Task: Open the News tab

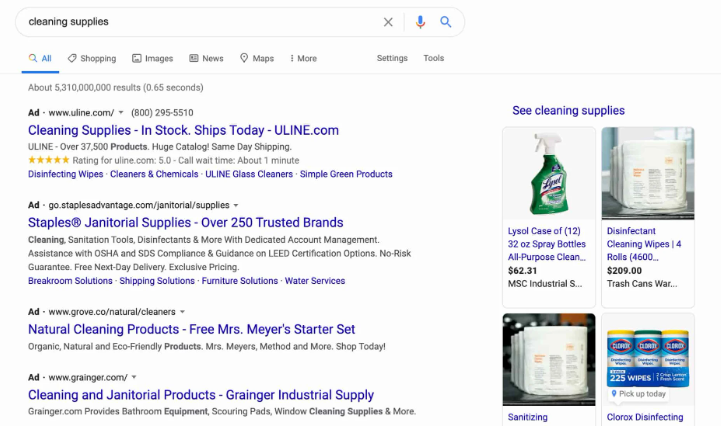Action: coord(206,59)
